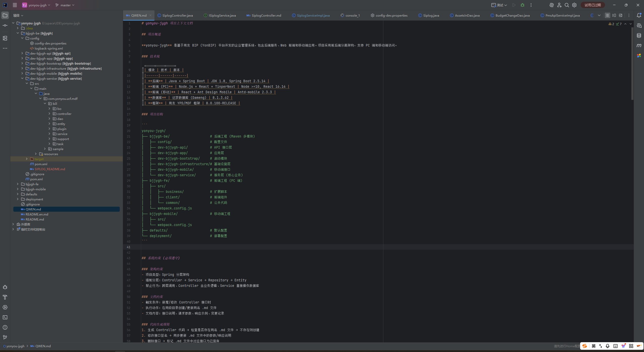The width and height of the screenshot is (644, 352).
Task: Open the Sogou skin shirt icon
Action: (x=623, y=346)
